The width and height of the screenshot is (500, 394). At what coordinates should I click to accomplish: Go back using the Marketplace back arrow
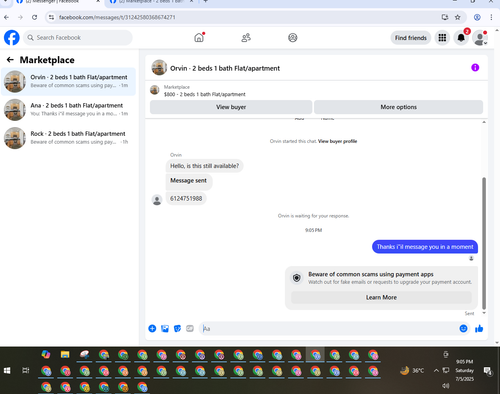tap(10, 60)
